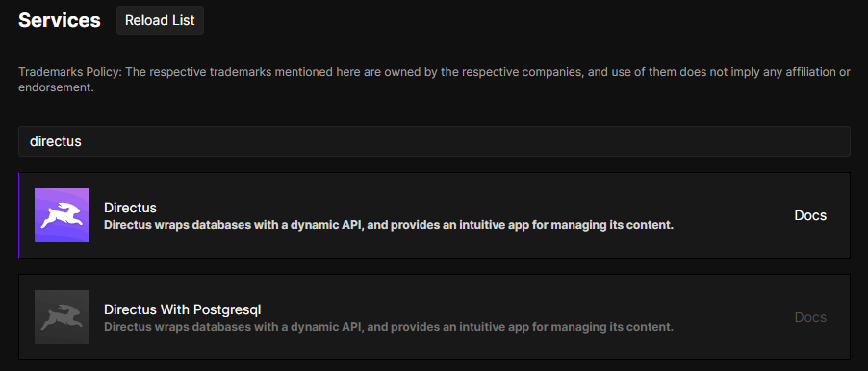Select the 'Directus' service title
The image size is (868, 371).
pyautogui.click(x=130, y=208)
